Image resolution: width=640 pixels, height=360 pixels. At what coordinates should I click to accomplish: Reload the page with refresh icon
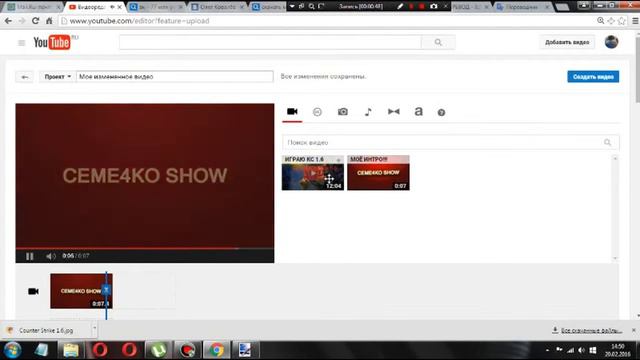36,21
